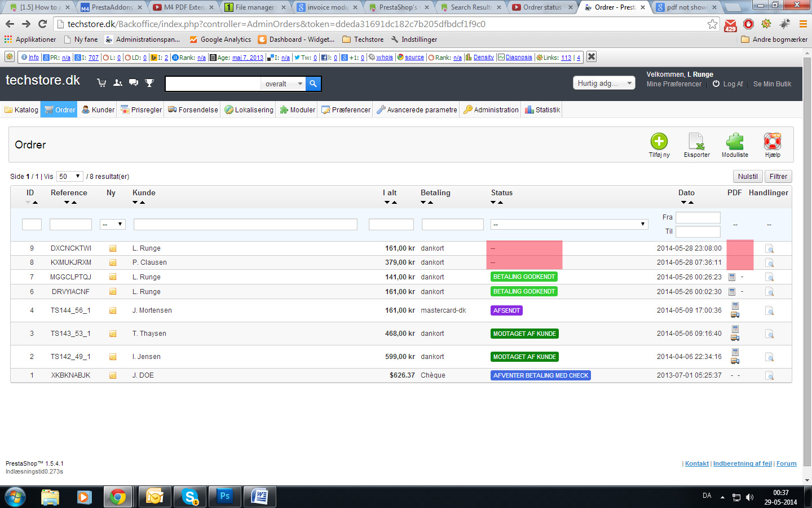
Task: Reload the browser page
Action: point(42,24)
